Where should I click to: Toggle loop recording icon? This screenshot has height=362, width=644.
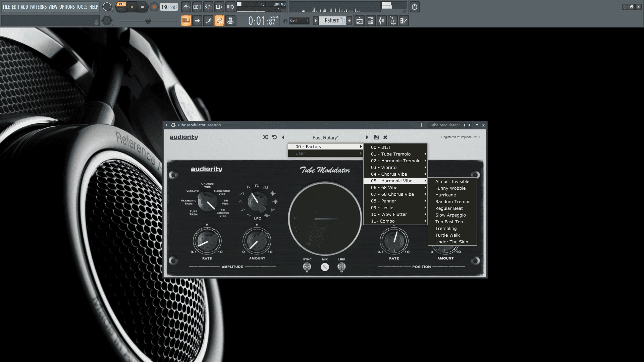230,7
